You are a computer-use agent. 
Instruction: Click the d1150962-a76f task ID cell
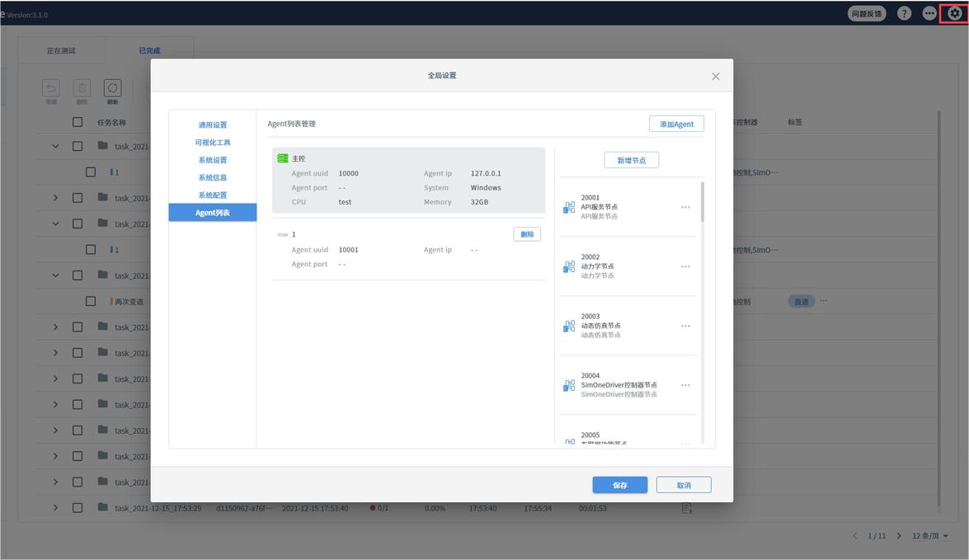(x=243, y=508)
